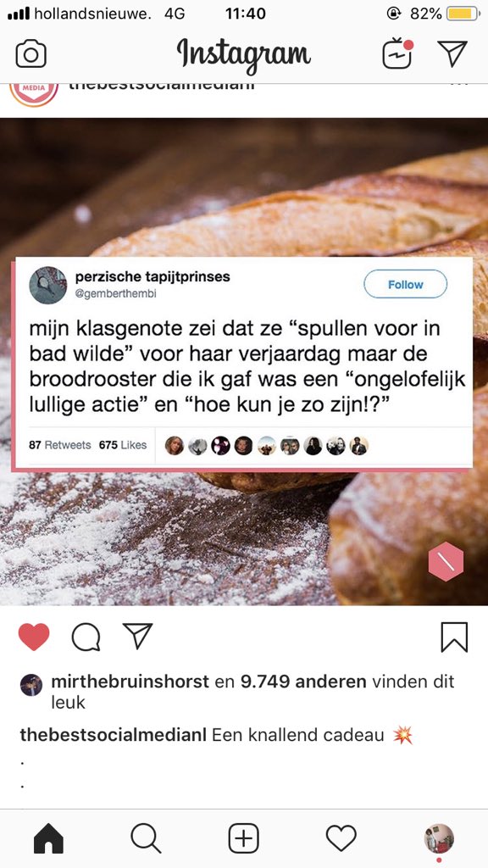The height and width of the screenshot is (868, 488).
Task: Go to Home tab in bottom bar
Action: [48, 838]
